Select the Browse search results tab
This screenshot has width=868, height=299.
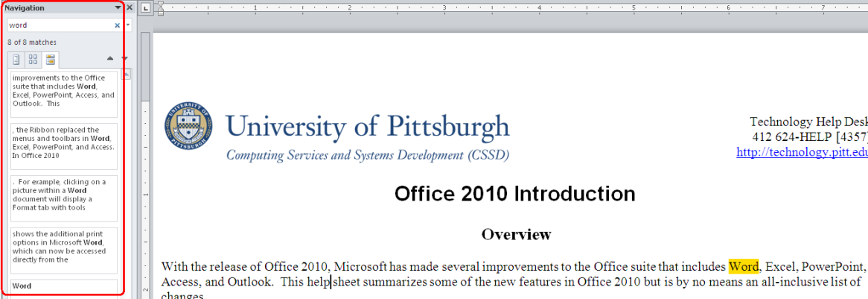[51, 60]
